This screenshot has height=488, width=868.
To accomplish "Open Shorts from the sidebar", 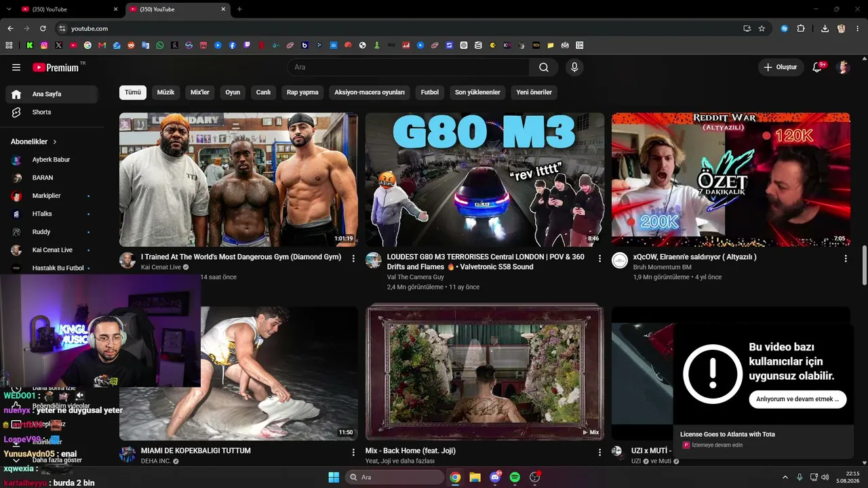I will pos(52,113).
